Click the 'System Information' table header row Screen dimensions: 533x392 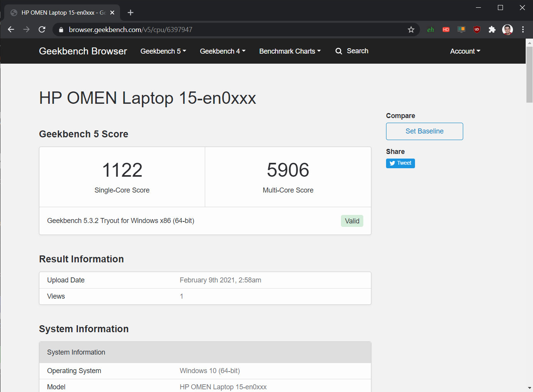pos(205,352)
